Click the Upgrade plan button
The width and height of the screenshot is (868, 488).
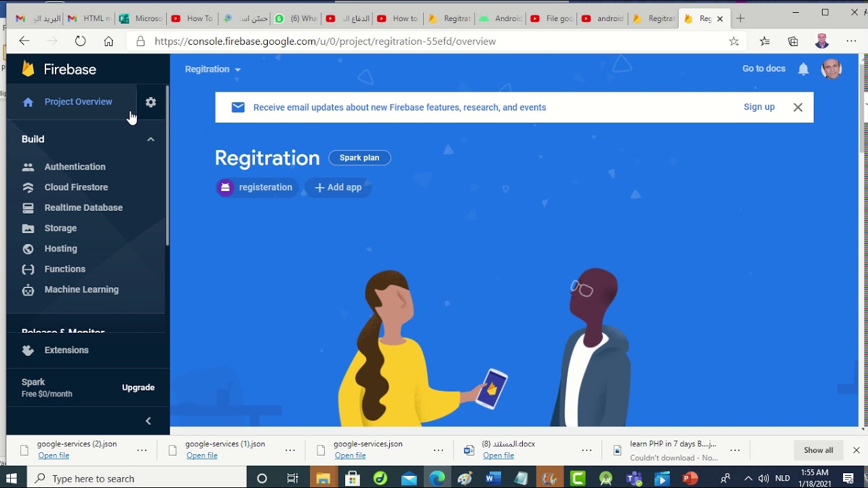coord(138,388)
